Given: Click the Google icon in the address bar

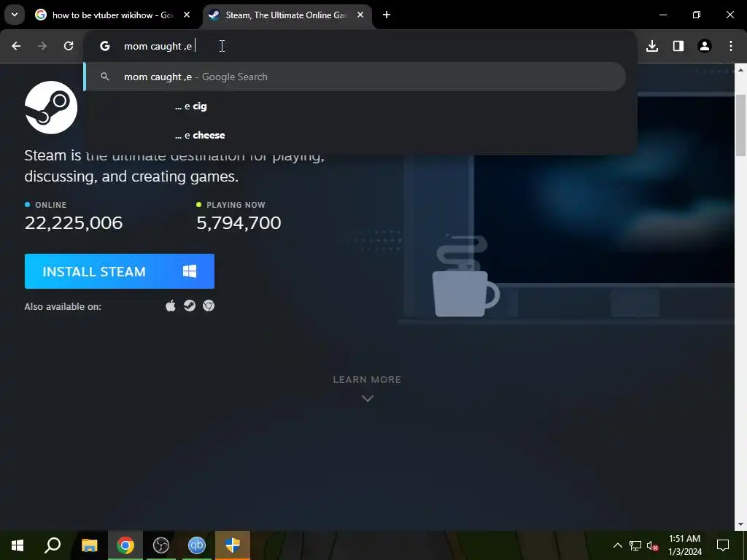Looking at the screenshot, I should click(105, 46).
